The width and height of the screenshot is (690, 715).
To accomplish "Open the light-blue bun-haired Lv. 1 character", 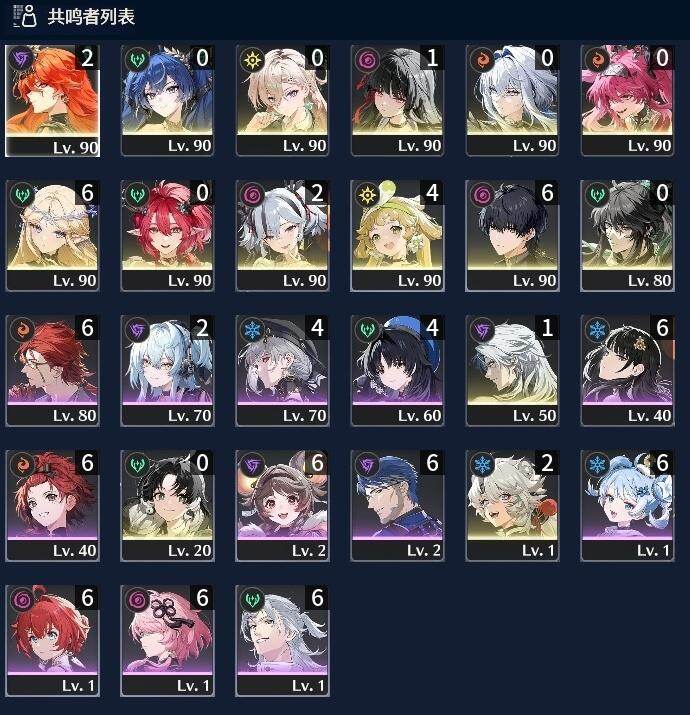I will (x=627, y=506).
